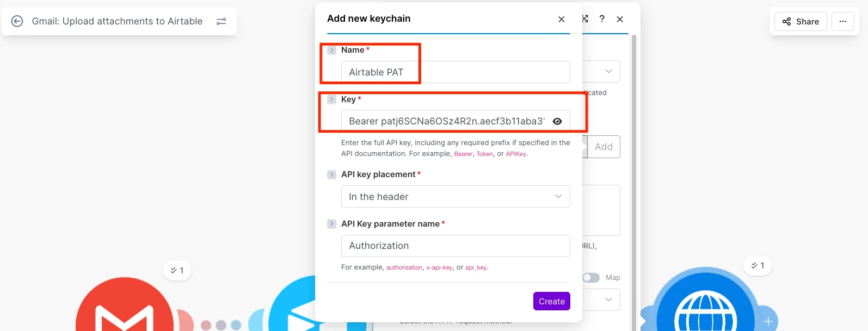Toggle the Map switch
This screenshot has height=331, width=868.
click(591, 278)
